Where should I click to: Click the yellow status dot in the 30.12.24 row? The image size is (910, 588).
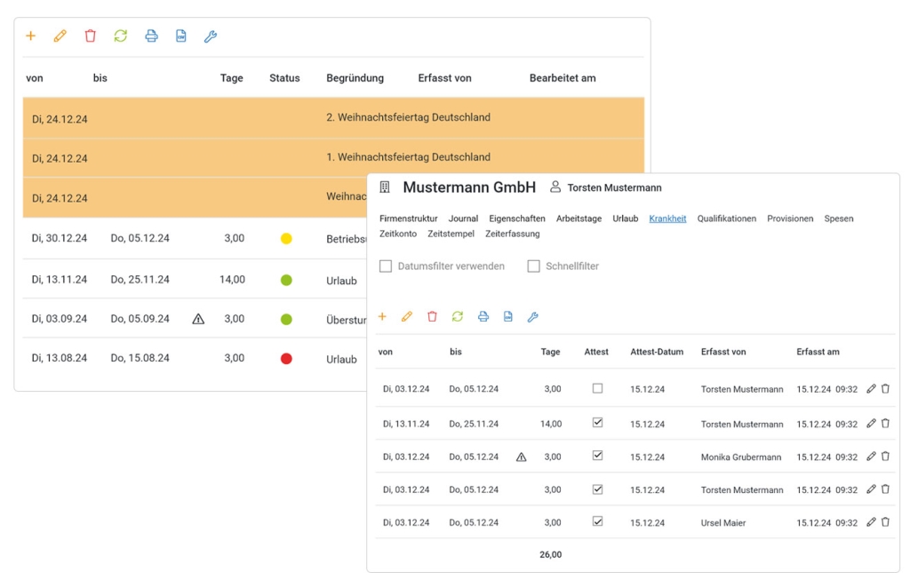[x=286, y=238]
